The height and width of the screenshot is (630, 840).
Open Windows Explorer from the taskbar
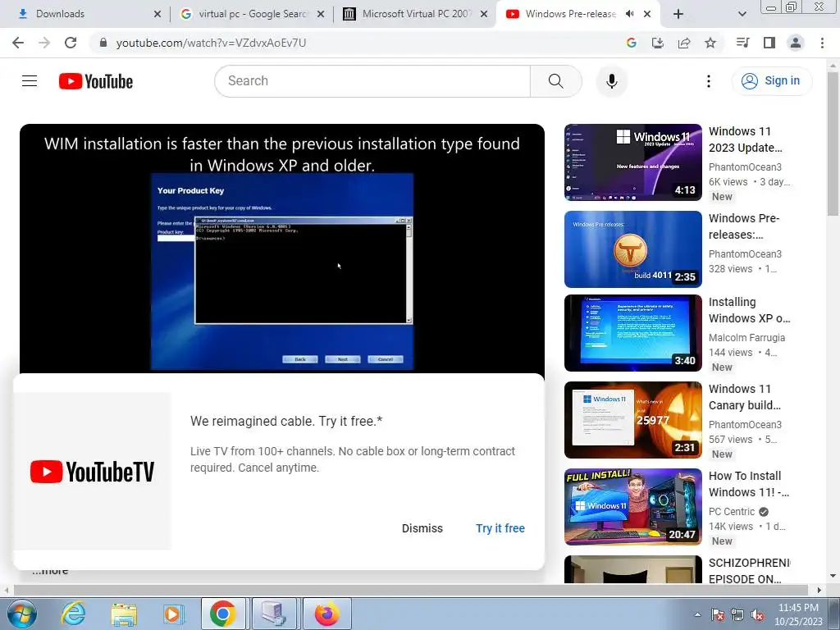pyautogui.click(x=124, y=614)
